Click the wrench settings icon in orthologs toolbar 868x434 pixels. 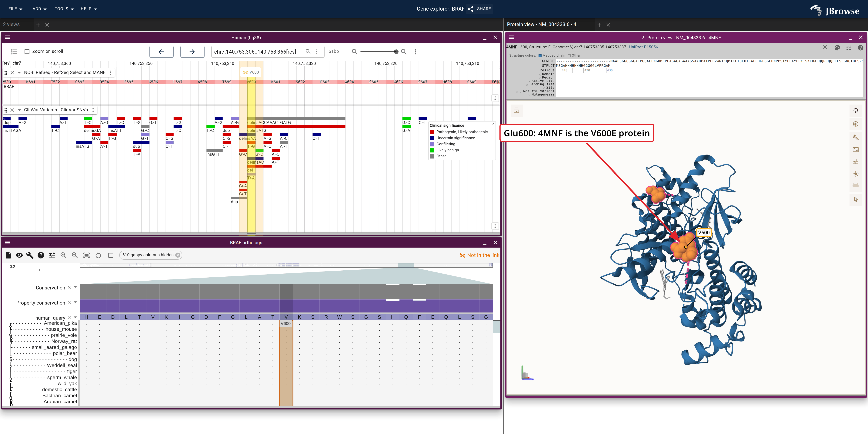(30, 255)
